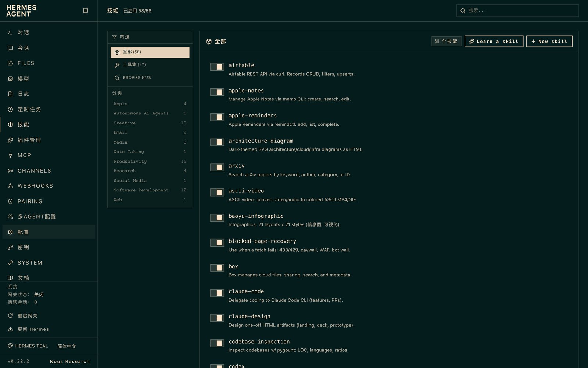The height and width of the screenshot is (368, 588).
Task: Click the 更新 Hermes download icon
Action: (x=10, y=329)
